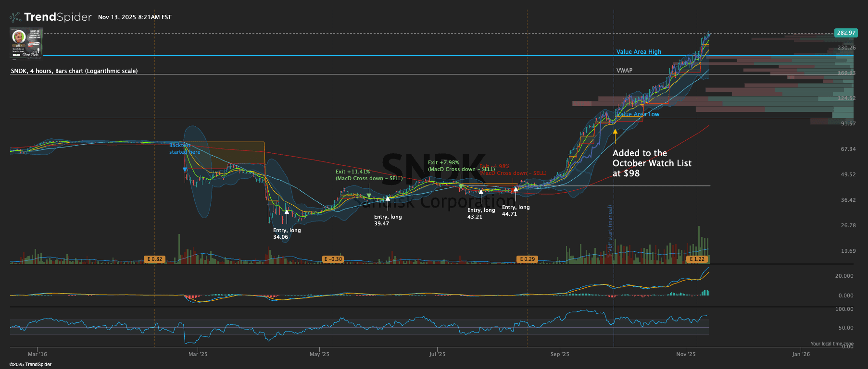This screenshot has height=369, width=868.
Task: Select the green exit arrow for +11.41%
Action: tap(369, 195)
